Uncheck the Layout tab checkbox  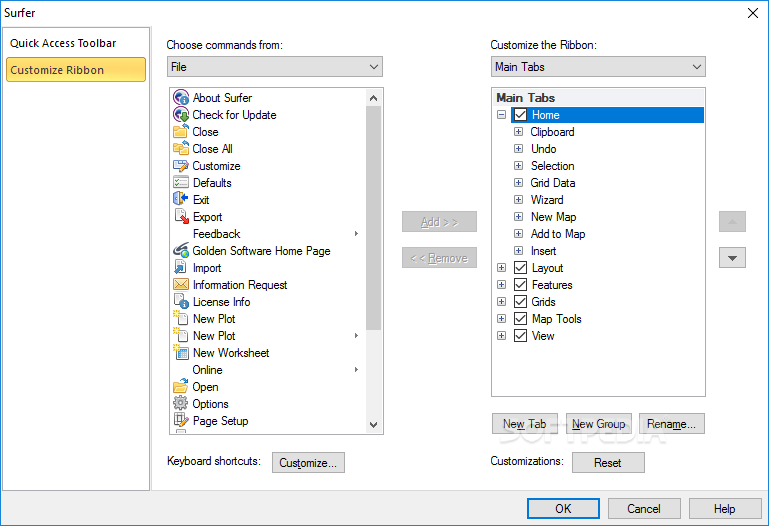point(520,268)
